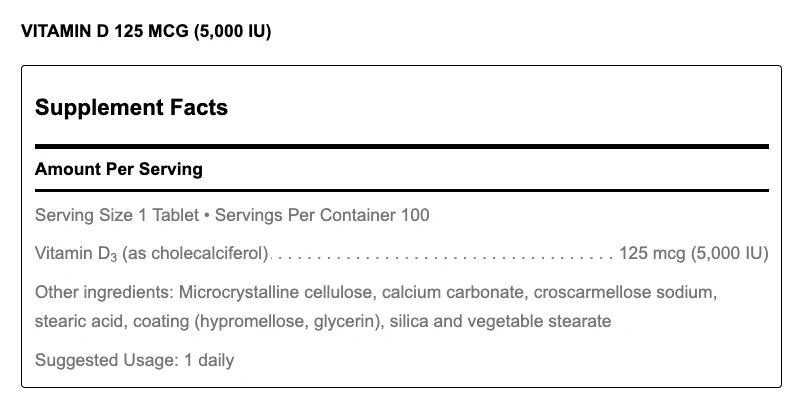The height and width of the screenshot is (420, 801).
Task: Click the 1 daily usage text
Action: (x=209, y=360)
